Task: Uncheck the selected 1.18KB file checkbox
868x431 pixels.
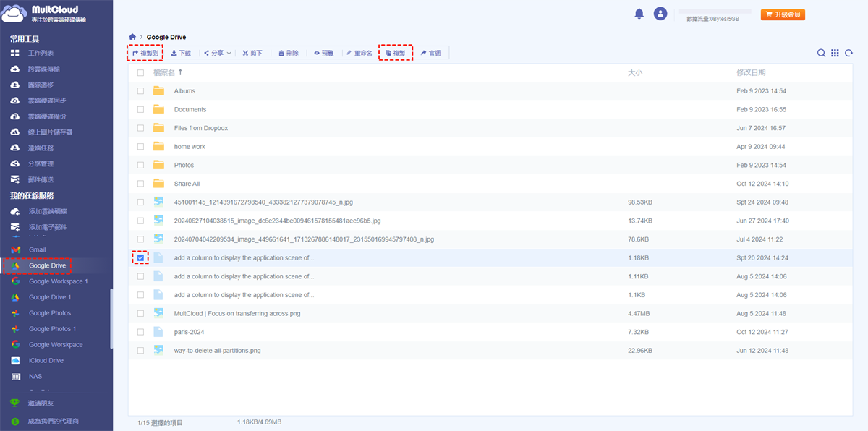Action: [x=140, y=257]
